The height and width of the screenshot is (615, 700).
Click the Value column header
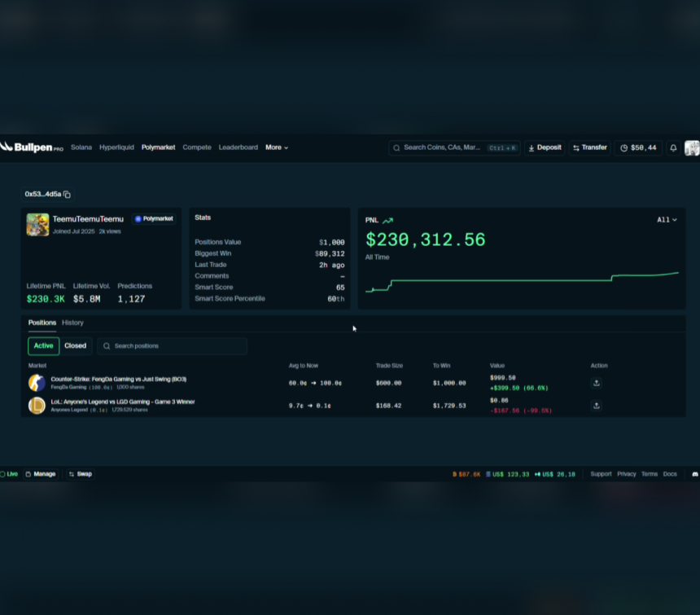497,366
